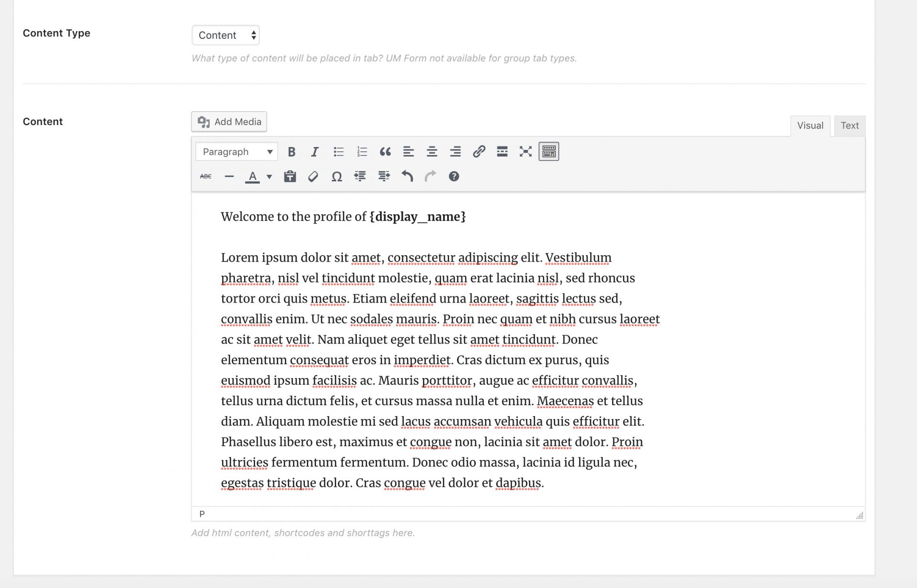Screen dimensions: 917x588
Task: Click the Add Media button
Action: [229, 122]
